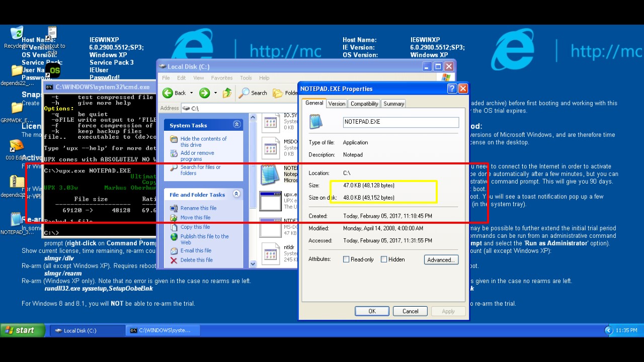
Task: Launch the 010 Editor desktop shortcut
Action: coord(17,145)
